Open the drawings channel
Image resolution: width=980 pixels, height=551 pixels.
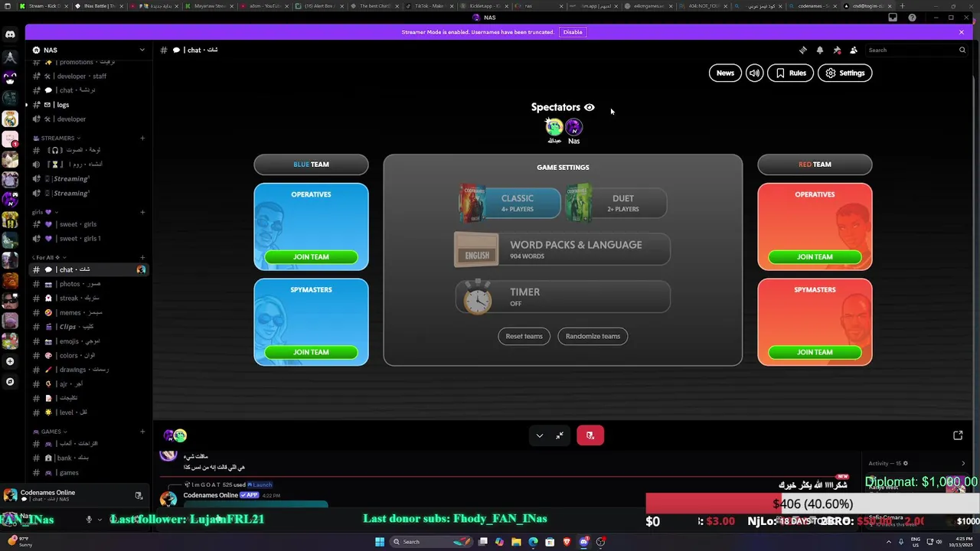pyautogui.click(x=89, y=370)
